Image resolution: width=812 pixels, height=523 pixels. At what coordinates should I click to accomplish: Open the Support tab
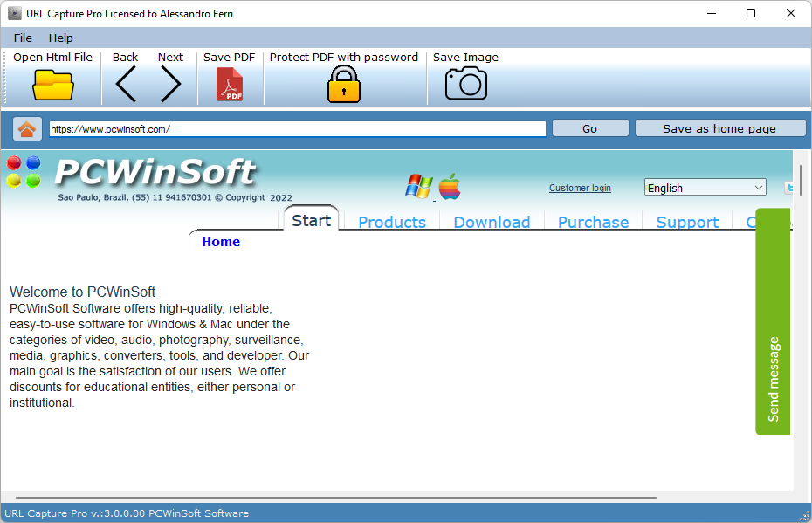(x=687, y=222)
